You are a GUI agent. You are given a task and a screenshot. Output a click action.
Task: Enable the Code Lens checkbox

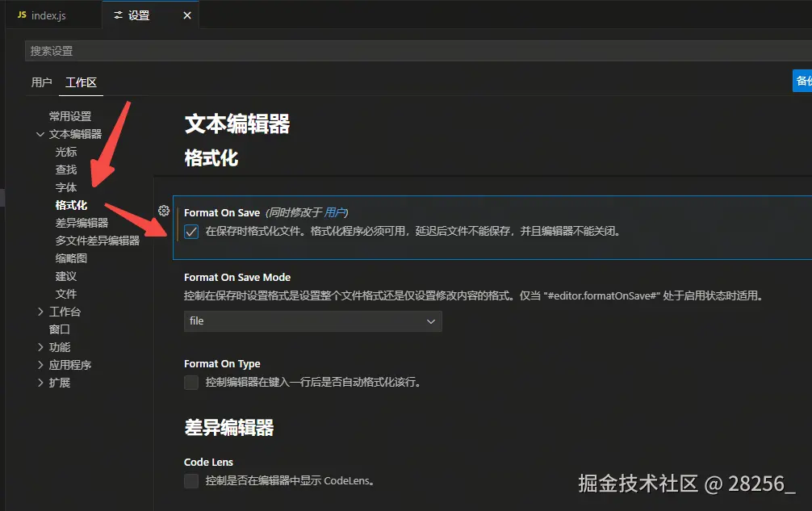(x=191, y=481)
